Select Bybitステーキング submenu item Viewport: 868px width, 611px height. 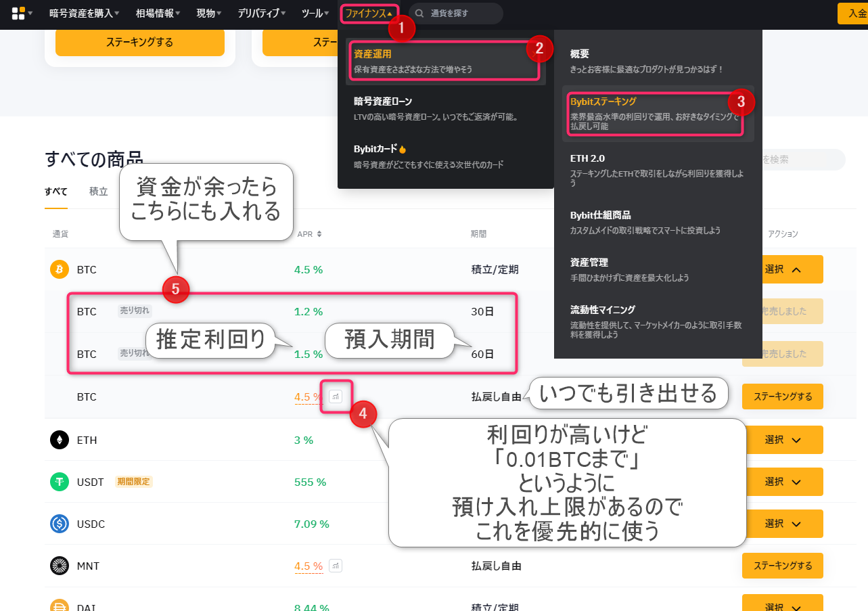[658, 113]
